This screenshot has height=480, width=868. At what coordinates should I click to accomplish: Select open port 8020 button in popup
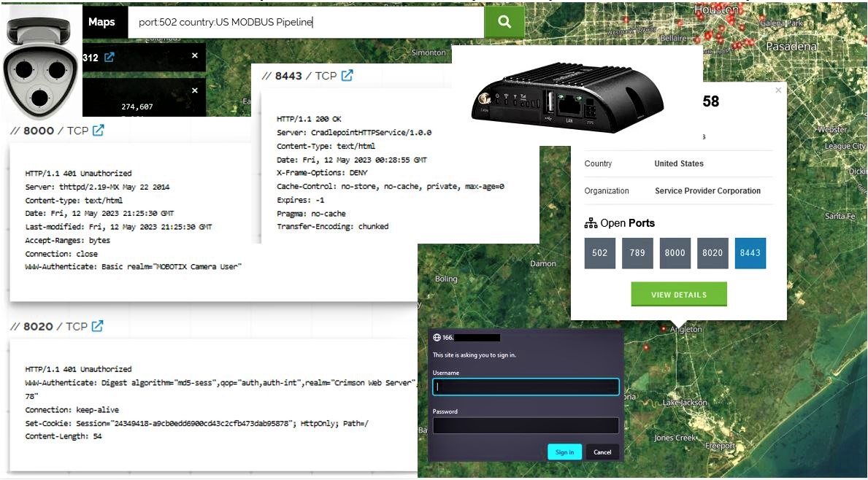pos(713,253)
